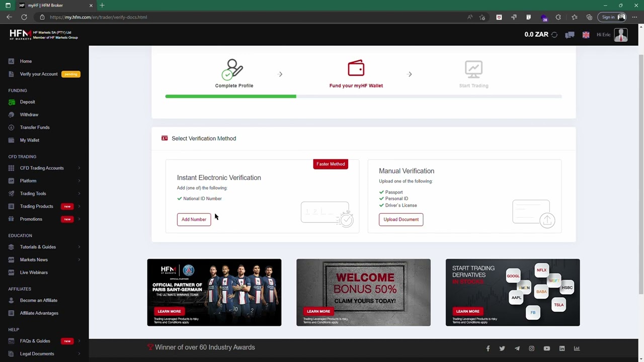Screen dimensions: 644x362
Task: Click the UK flag language icon
Action: [x=586, y=35]
